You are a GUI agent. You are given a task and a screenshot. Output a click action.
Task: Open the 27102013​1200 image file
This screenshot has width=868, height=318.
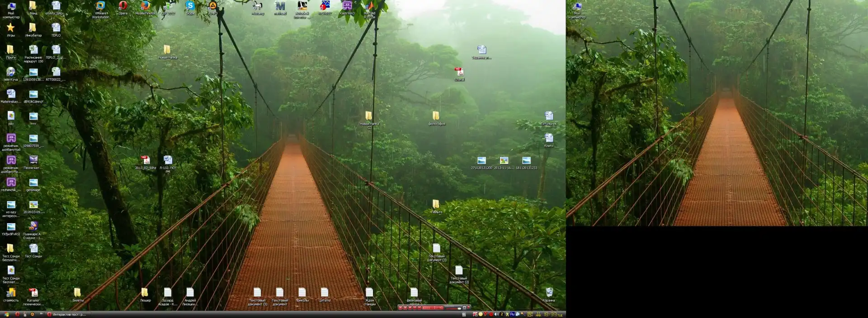coord(481,163)
